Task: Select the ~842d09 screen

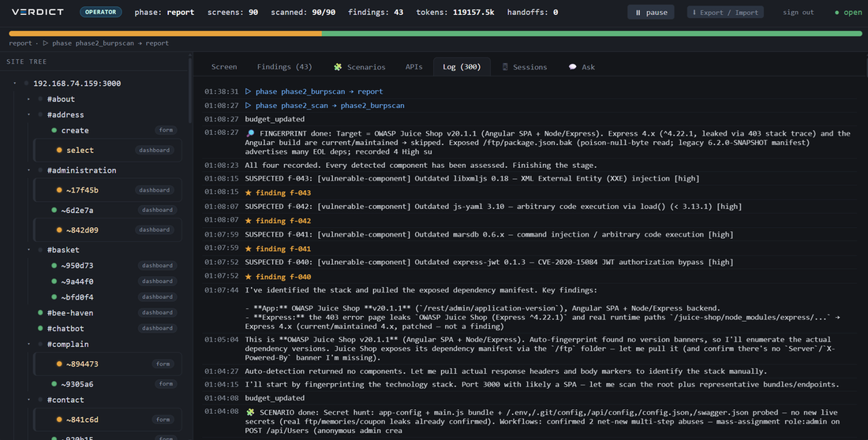Action: pos(107,229)
